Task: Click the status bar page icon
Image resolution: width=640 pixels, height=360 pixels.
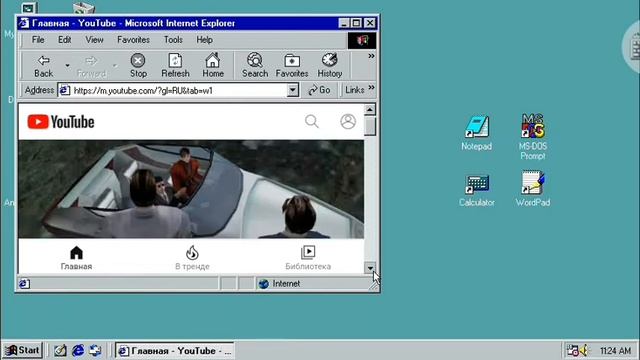Action: (24, 284)
